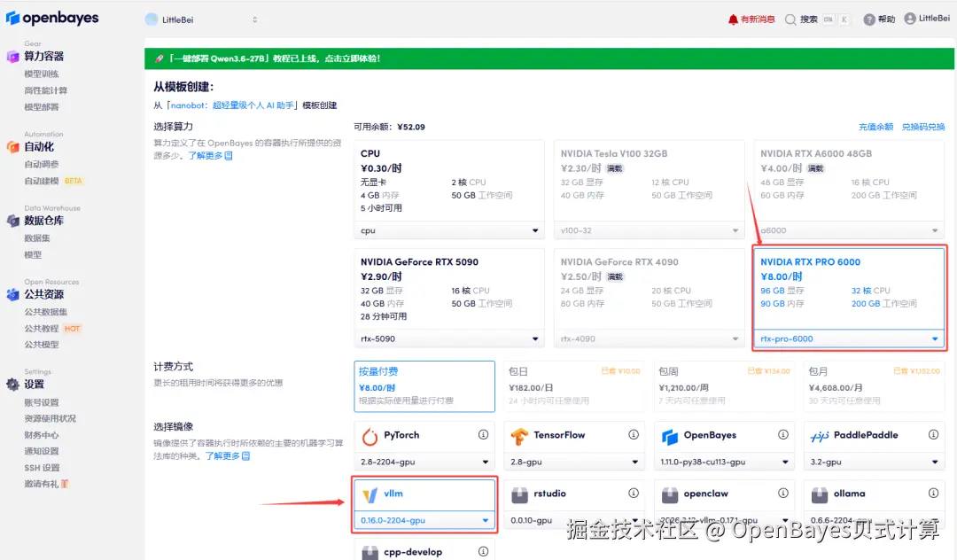The width and height of the screenshot is (957, 560).
Task: Open SSH 设置 in the sidebar
Action: coord(43,468)
